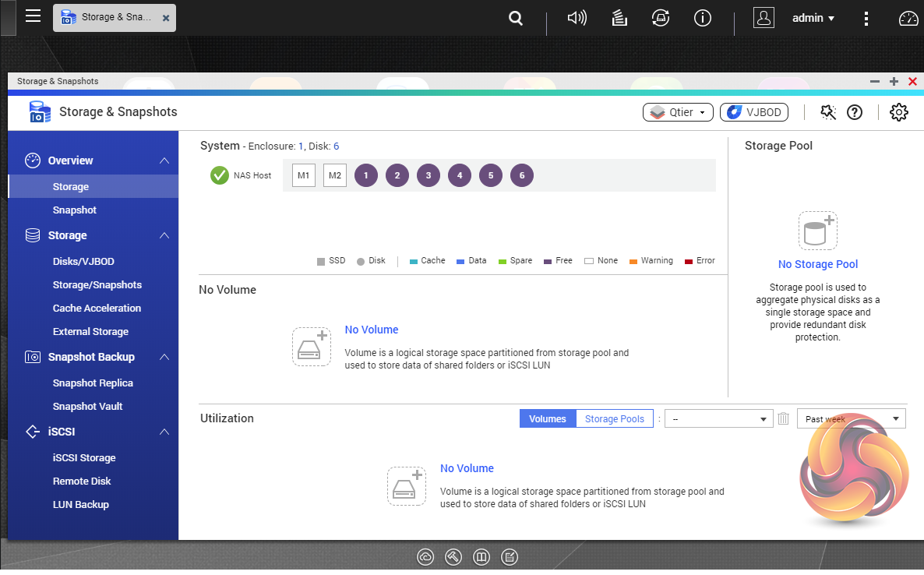Click the enclosure count link 1
924x575 pixels.
301,146
